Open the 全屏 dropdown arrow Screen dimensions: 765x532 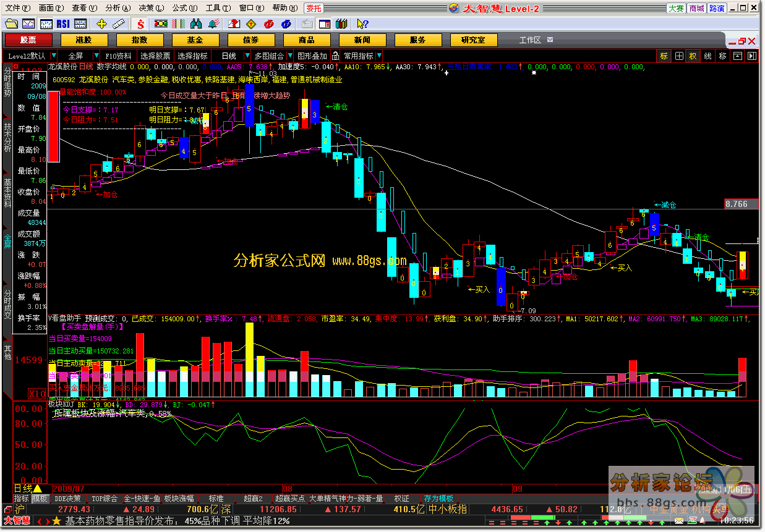point(98,56)
